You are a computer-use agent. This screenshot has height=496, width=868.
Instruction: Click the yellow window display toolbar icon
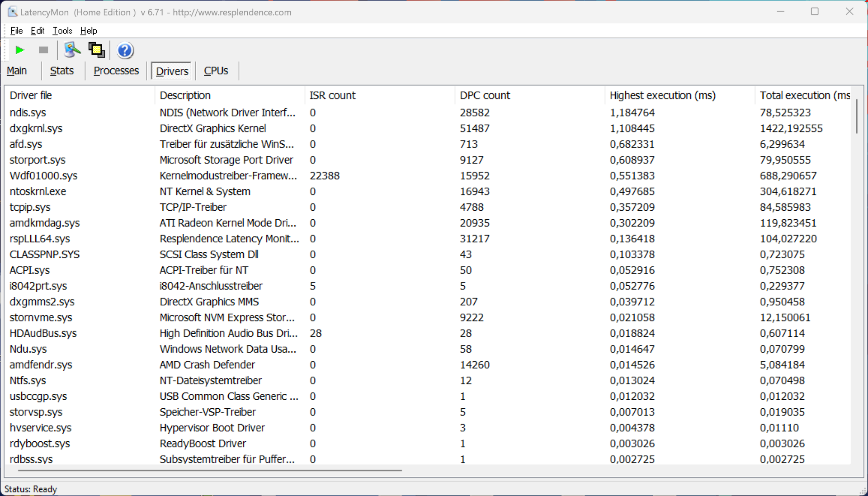(x=96, y=50)
